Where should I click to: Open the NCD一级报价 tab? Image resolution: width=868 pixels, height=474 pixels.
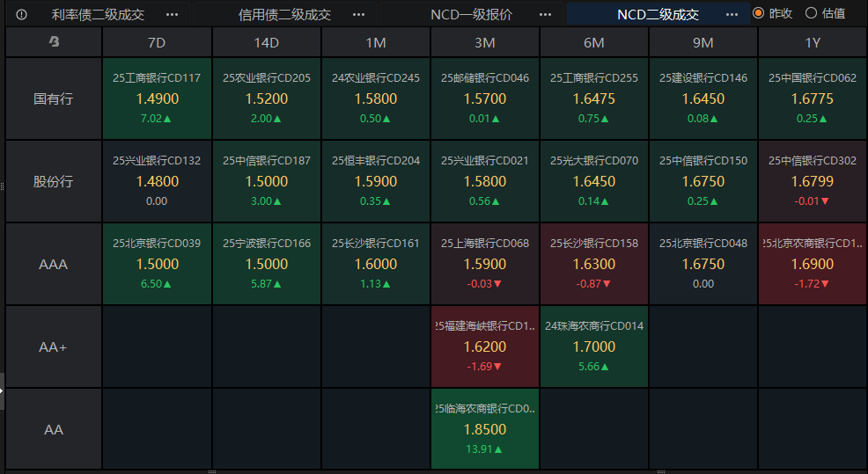point(471,15)
